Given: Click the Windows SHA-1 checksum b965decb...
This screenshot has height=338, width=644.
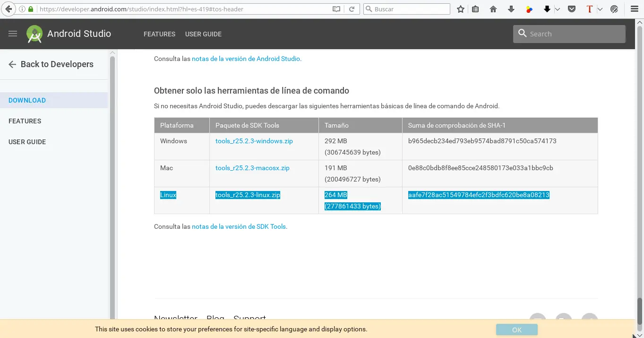Looking at the screenshot, I should pyautogui.click(x=482, y=141).
